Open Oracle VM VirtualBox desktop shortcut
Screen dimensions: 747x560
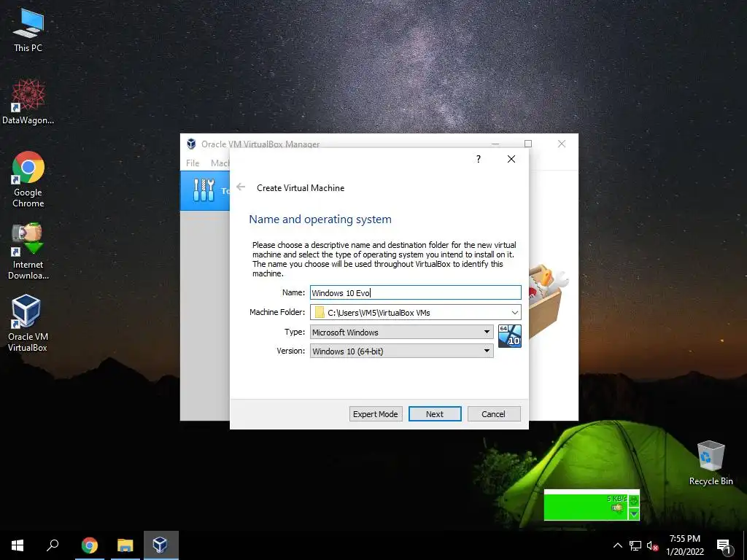coord(28,323)
